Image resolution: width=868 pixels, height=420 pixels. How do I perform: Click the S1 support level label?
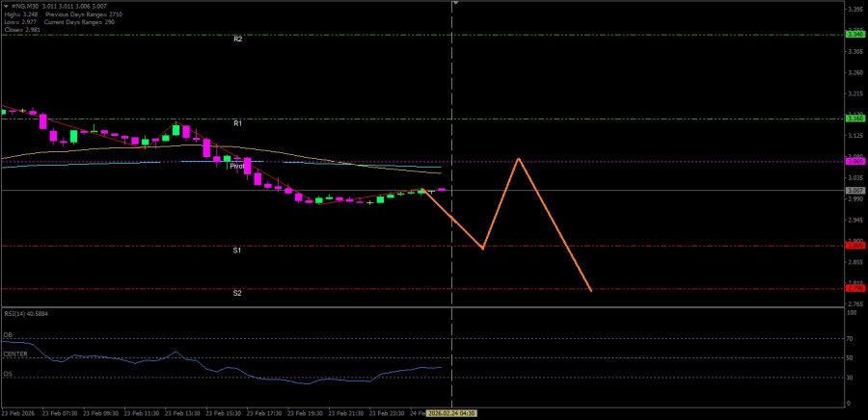(x=237, y=250)
